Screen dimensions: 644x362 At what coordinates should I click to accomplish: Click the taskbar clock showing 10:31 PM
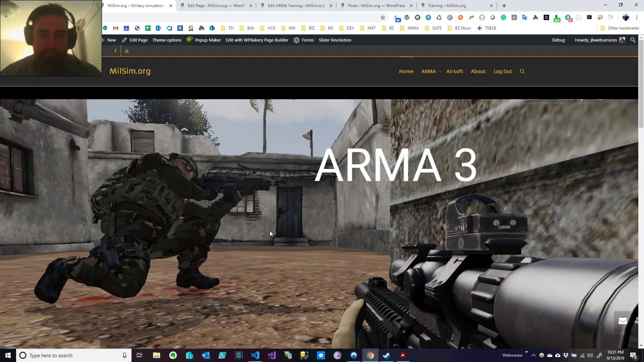(x=615, y=355)
